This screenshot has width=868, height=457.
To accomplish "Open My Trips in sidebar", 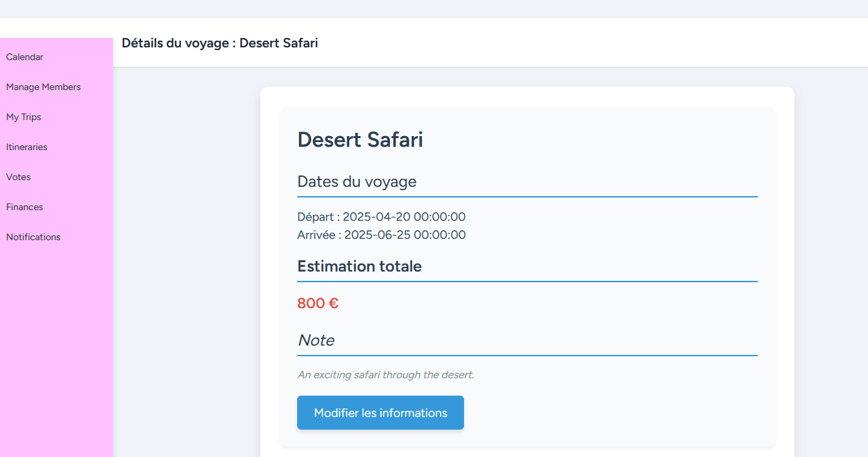I will pos(24,117).
